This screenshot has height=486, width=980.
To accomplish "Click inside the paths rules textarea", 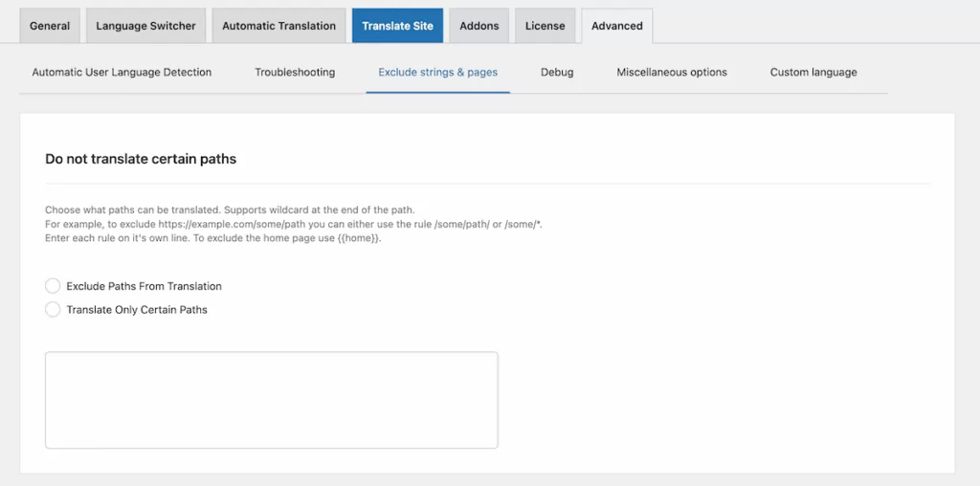I will 271,400.
